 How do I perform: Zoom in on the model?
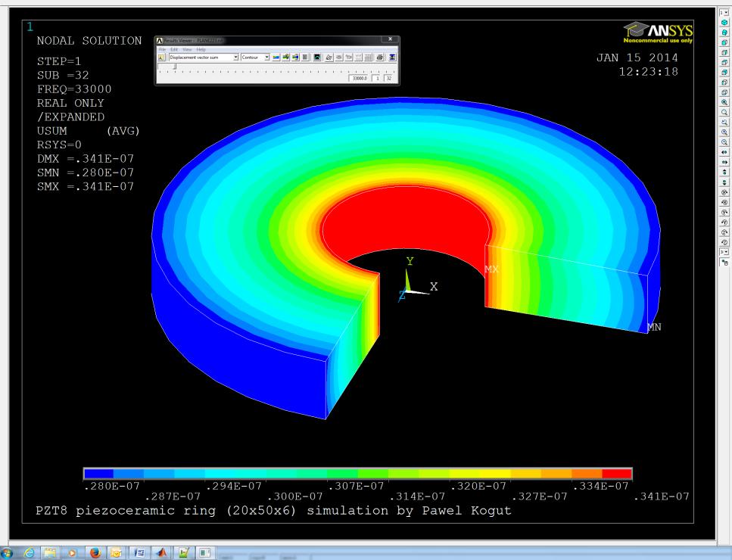click(x=724, y=132)
